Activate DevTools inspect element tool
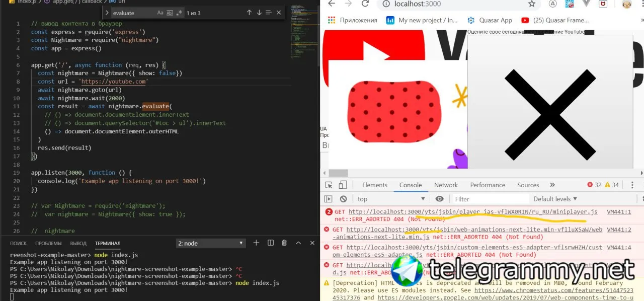The width and height of the screenshot is (644, 301). coord(329,185)
